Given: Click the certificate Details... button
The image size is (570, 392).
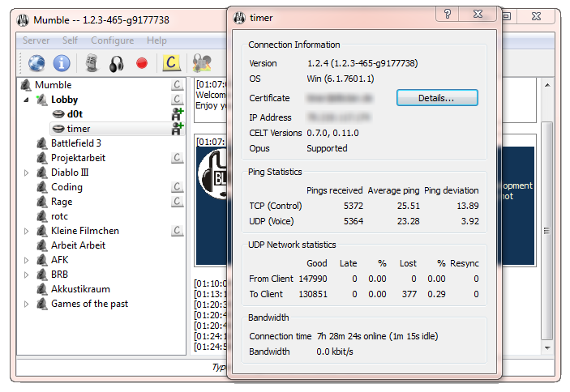Looking at the screenshot, I should coord(437,98).
